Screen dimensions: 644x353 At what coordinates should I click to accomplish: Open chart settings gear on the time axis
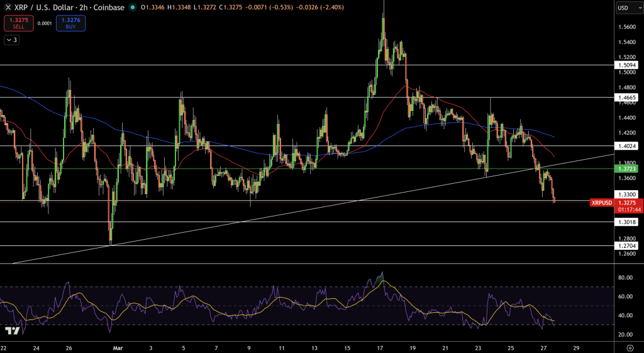click(x=630, y=348)
